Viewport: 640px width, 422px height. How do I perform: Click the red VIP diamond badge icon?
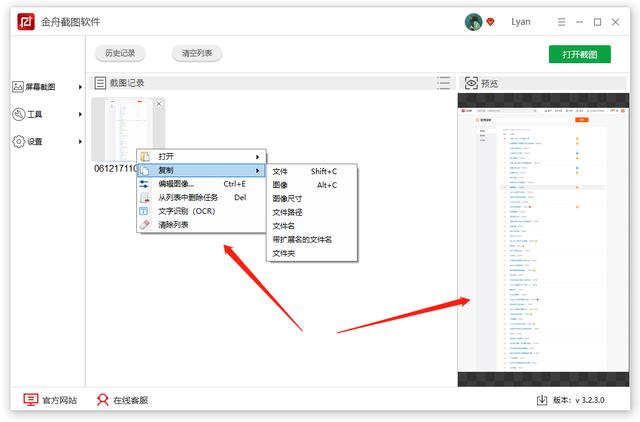[x=490, y=22]
